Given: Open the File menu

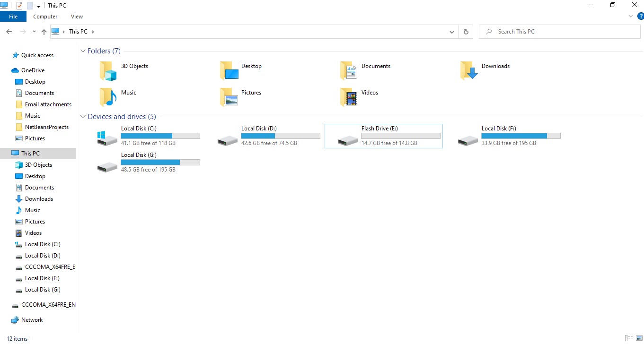Looking at the screenshot, I should click(x=13, y=16).
